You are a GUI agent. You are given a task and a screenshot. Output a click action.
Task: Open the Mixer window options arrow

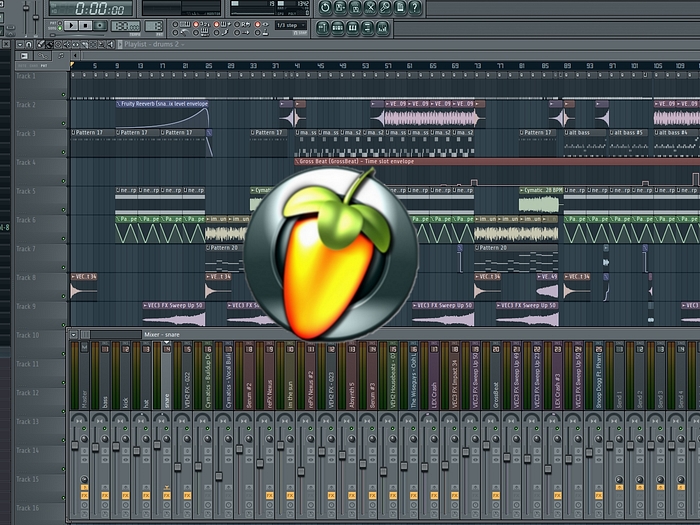point(73,334)
